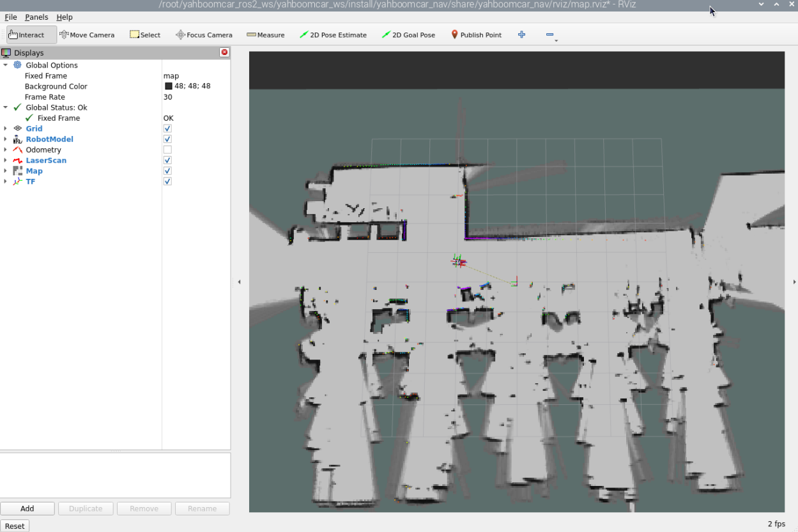Uncheck the LaserScan display checkbox

click(167, 160)
